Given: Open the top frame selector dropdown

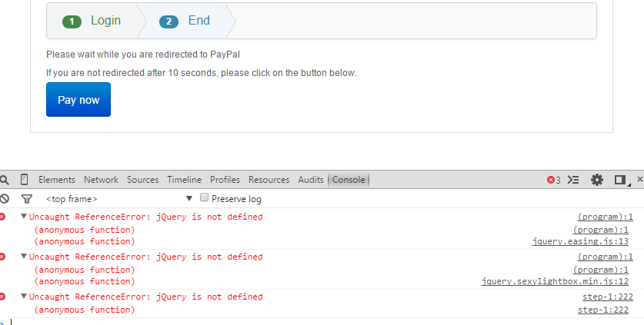Looking at the screenshot, I should [x=119, y=199].
